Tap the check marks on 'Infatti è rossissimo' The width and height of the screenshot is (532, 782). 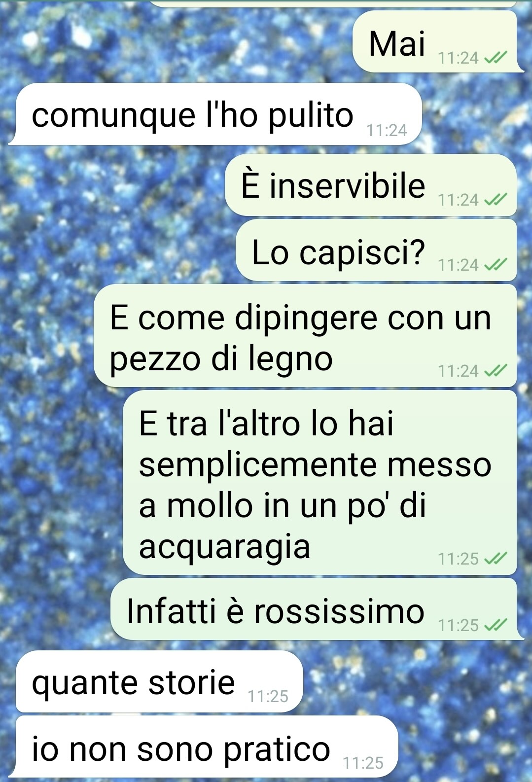(x=496, y=625)
